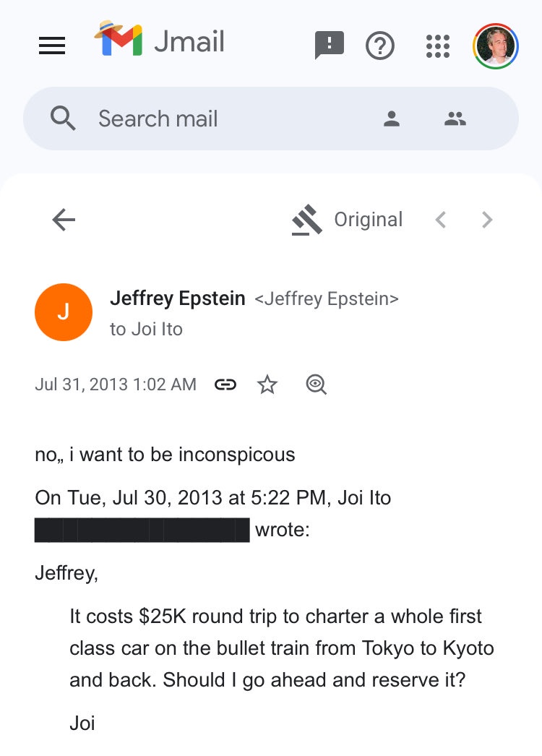This screenshot has height=756, width=542.
Task: Go back with the left arrow
Action: (64, 220)
